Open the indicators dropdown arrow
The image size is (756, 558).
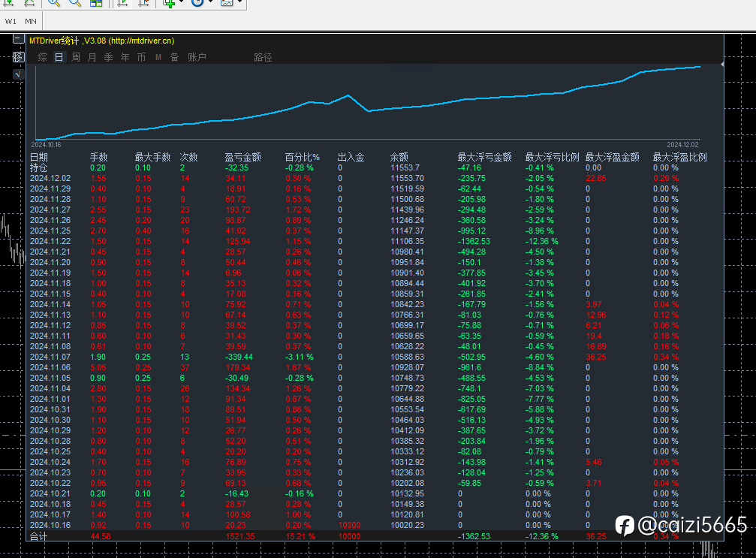[x=182, y=4]
